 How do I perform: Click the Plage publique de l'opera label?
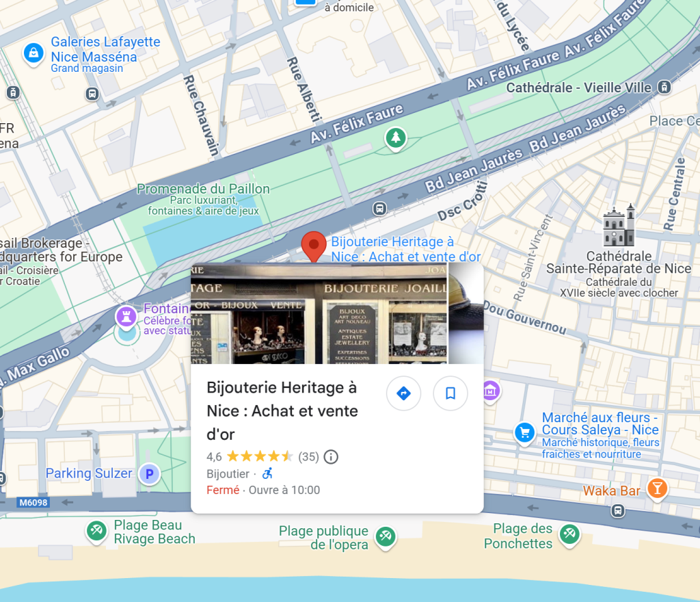coord(323,538)
